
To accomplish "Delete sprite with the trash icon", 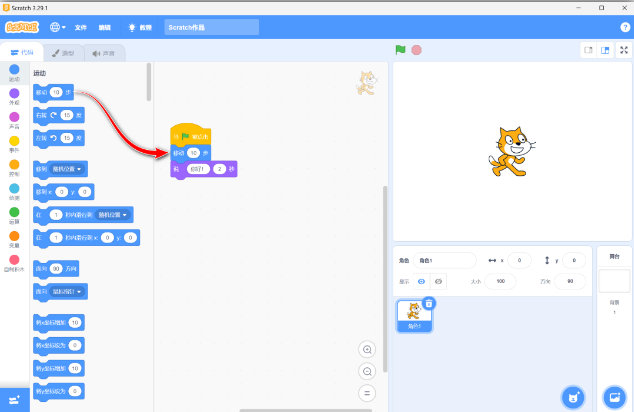I will 429,303.
